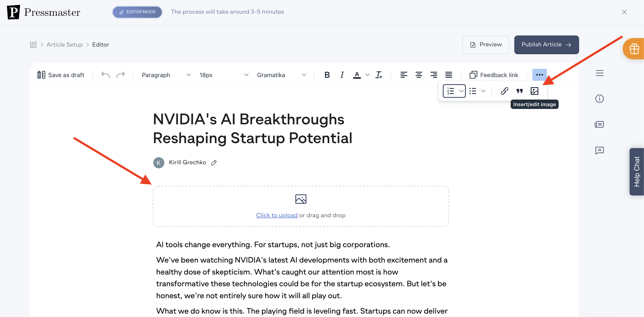The width and height of the screenshot is (644, 317).
Task: Expand the text color picker arrow
Action: tap(367, 75)
